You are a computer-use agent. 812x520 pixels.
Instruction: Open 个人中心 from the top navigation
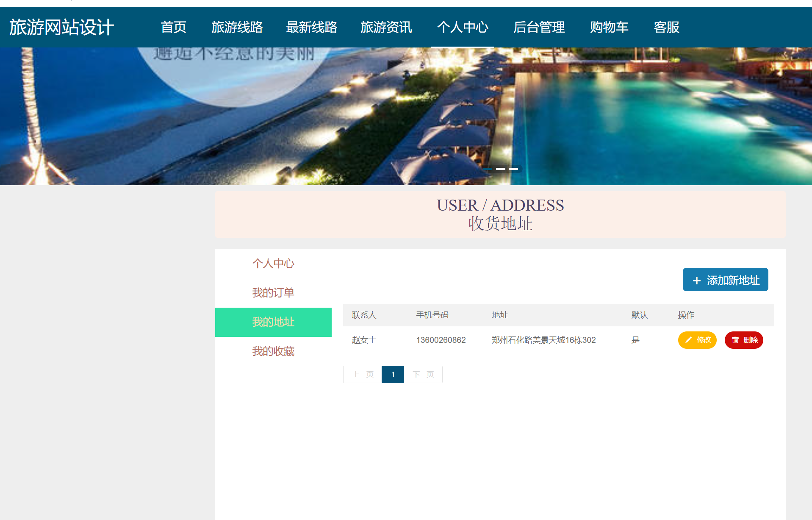point(462,28)
